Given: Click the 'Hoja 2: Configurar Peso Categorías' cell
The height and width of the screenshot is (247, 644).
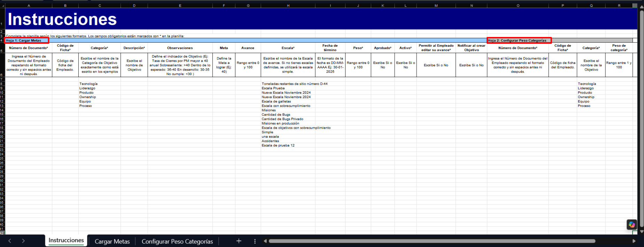Looking at the screenshot, I should [x=519, y=40].
